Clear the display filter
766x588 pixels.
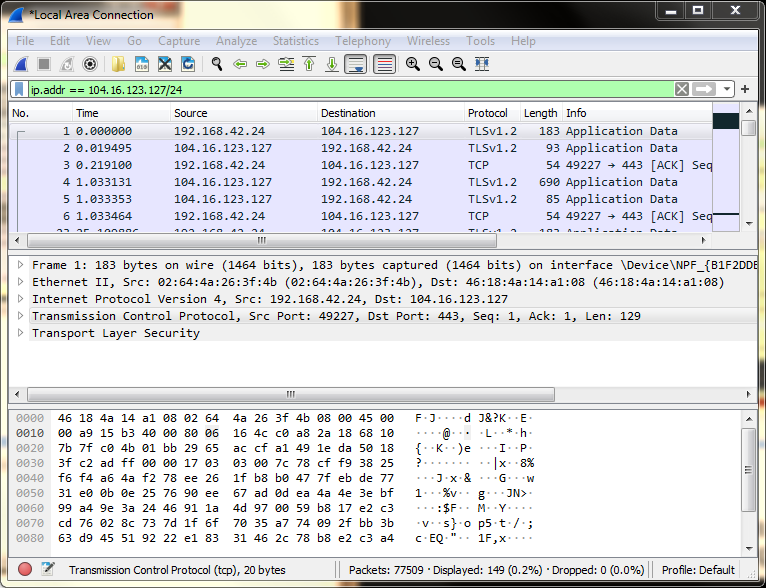[x=682, y=89]
